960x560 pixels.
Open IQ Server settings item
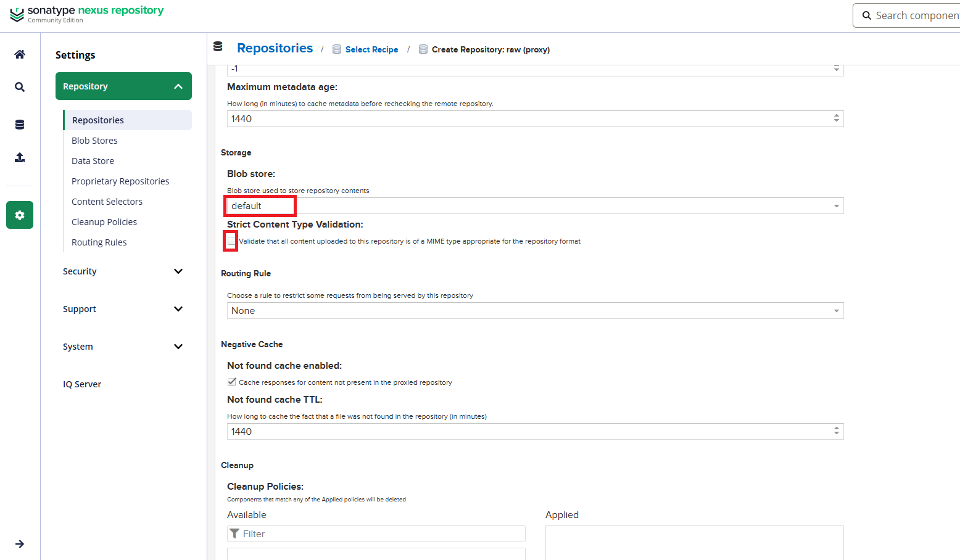(82, 384)
